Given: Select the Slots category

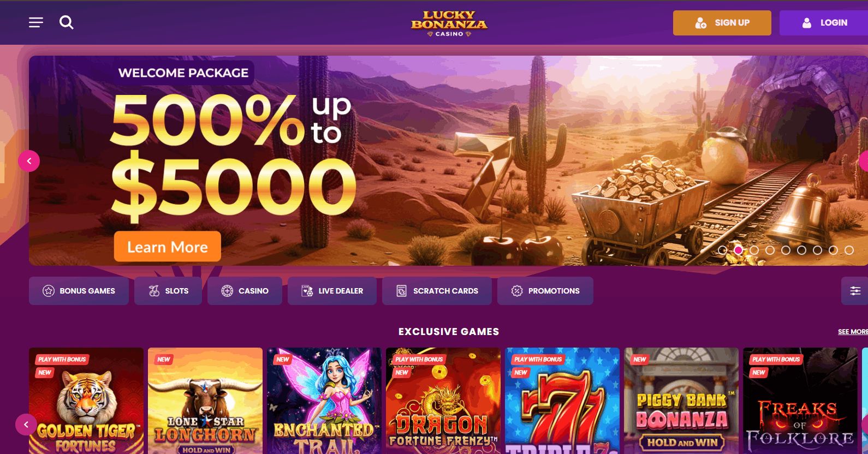Looking at the screenshot, I should [168, 291].
